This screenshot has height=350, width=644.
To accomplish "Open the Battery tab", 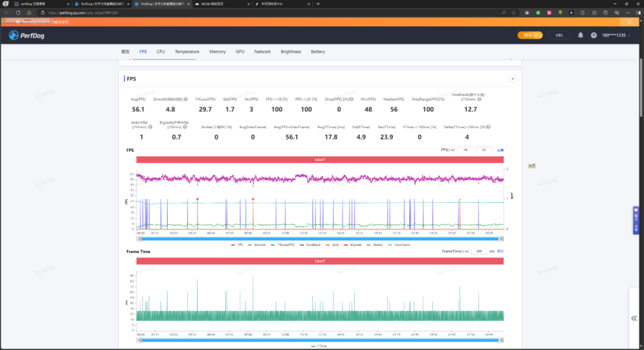I will [x=318, y=52].
